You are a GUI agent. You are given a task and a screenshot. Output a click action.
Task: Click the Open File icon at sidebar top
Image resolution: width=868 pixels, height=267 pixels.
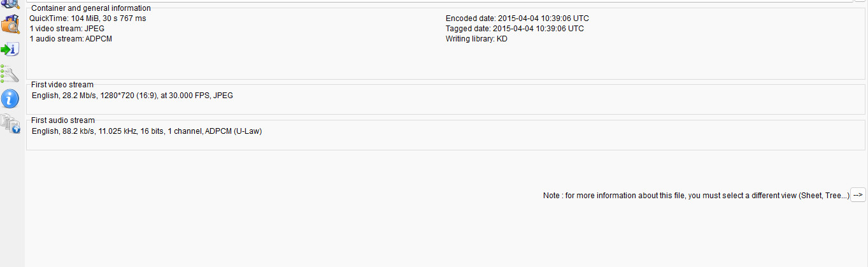10,4
